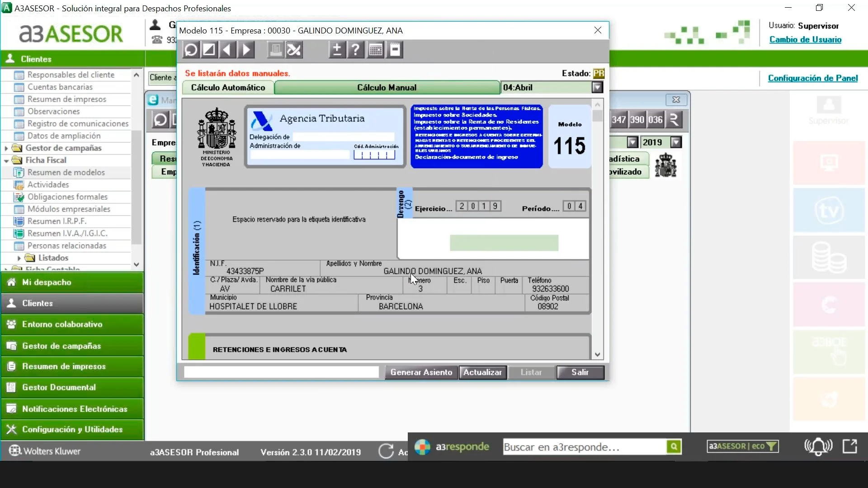
Task: Go to next record with right arrow
Action: 246,50
